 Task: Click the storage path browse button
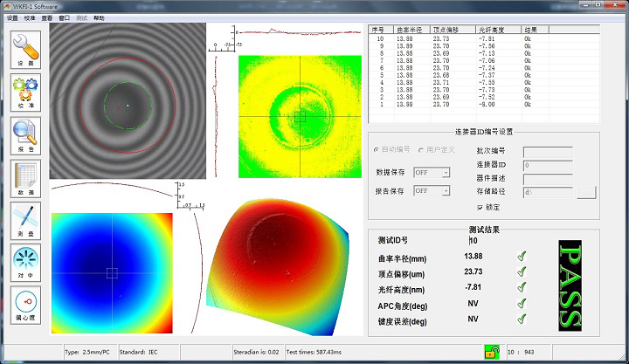click(x=586, y=192)
